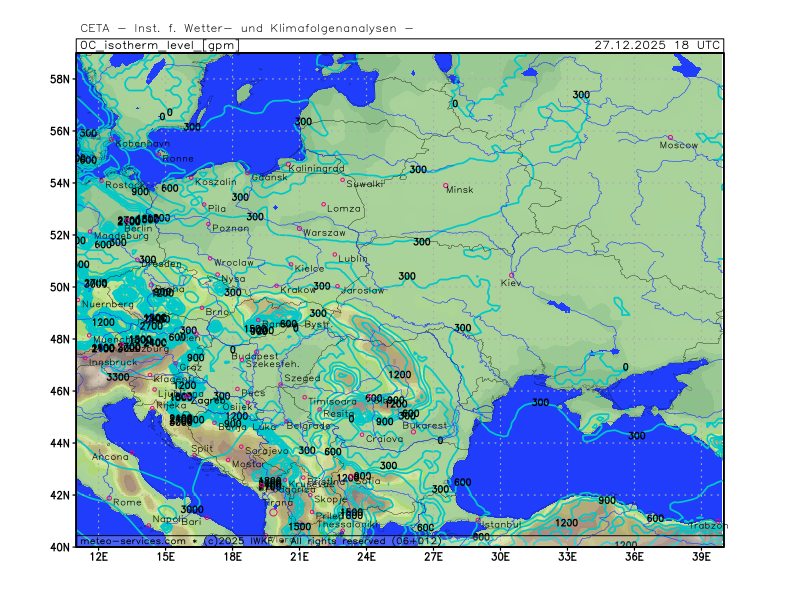
Task: Click the Innsbruck city label
Action: pyautogui.click(x=111, y=362)
